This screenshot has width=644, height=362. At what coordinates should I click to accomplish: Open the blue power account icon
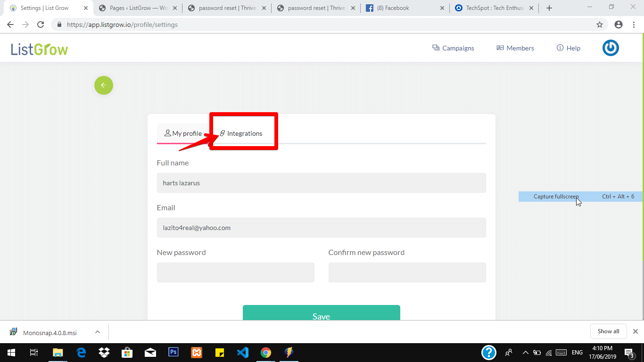pos(611,48)
